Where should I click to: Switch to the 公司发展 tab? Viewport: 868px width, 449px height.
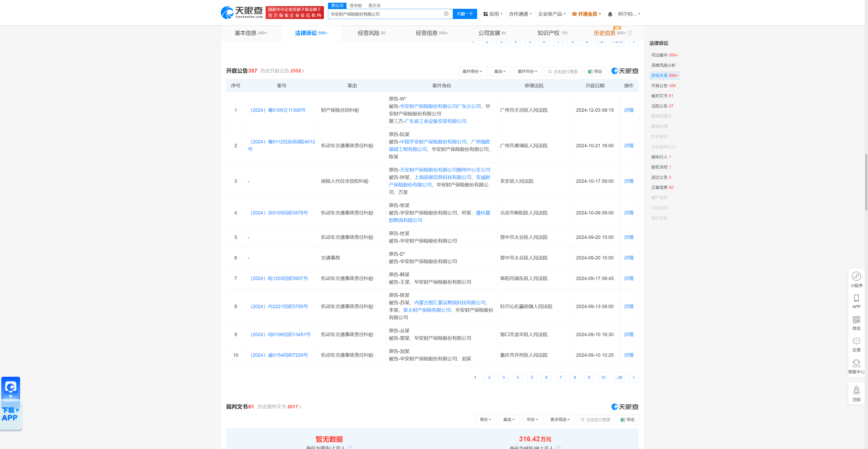[492, 33]
